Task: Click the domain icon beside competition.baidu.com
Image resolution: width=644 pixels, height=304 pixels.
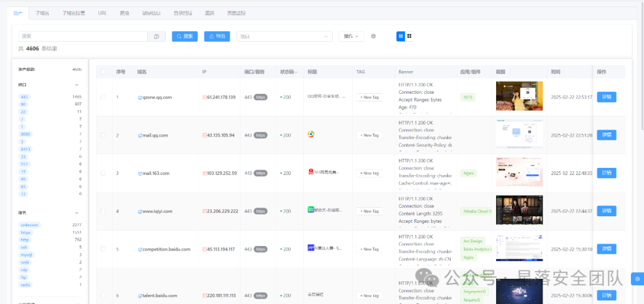Action: 140,249
